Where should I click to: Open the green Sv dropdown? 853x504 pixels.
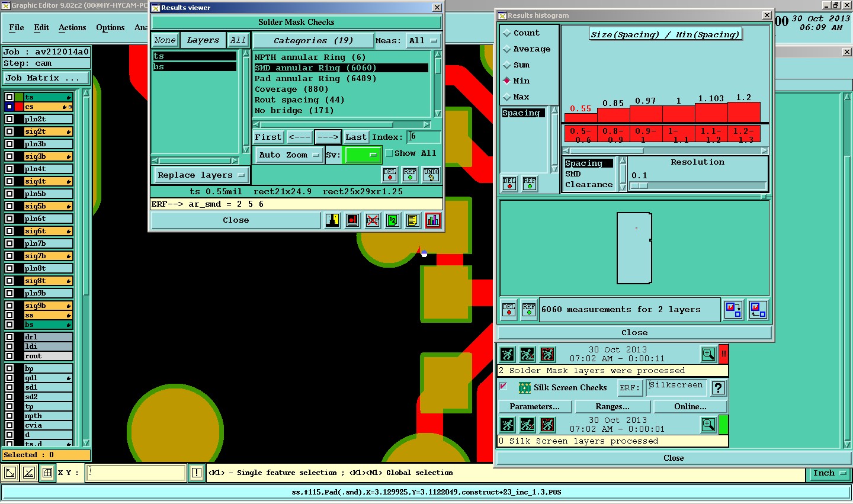[363, 155]
